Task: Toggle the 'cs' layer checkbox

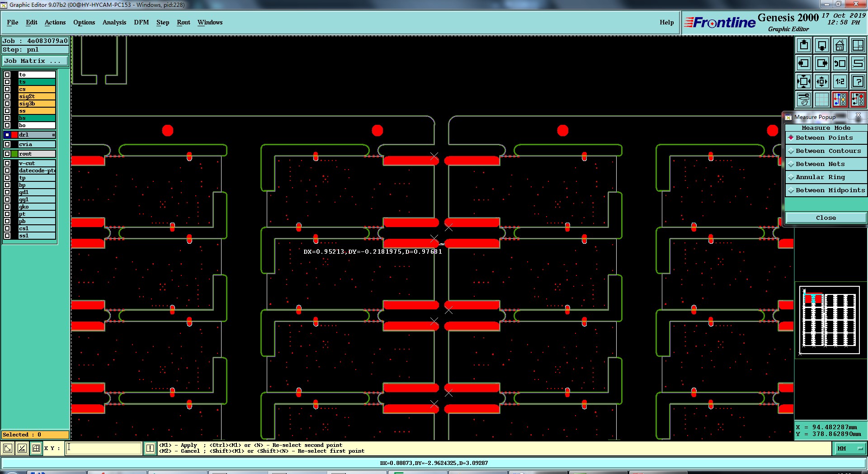Action: (7, 89)
